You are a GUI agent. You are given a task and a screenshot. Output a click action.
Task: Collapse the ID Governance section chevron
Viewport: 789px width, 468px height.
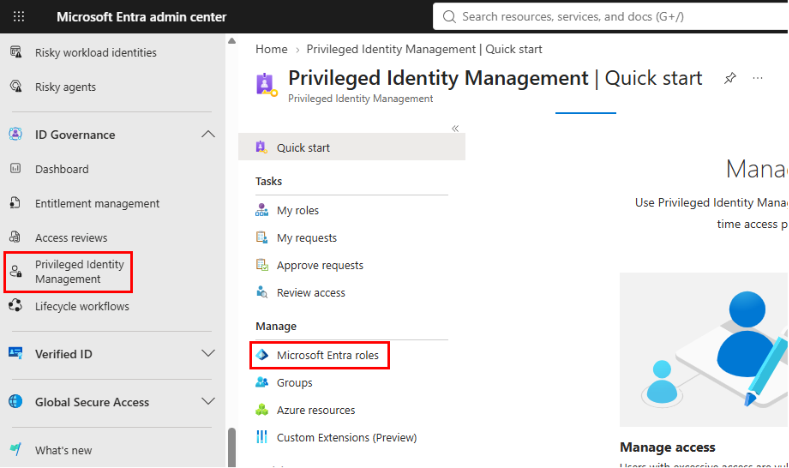(x=208, y=134)
